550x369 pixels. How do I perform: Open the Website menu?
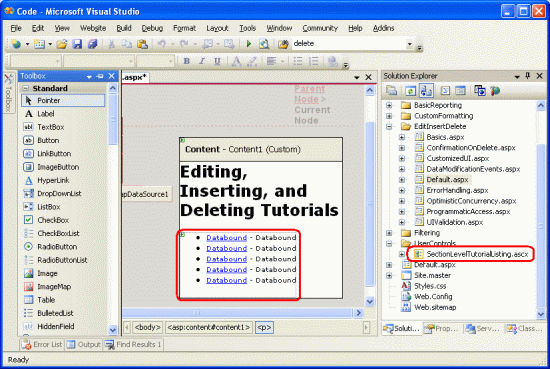click(x=93, y=28)
